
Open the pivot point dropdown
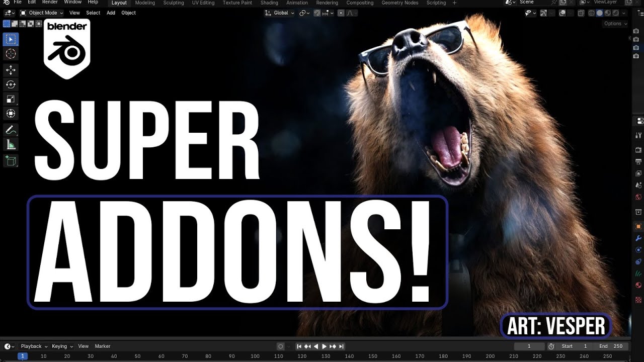[304, 13]
